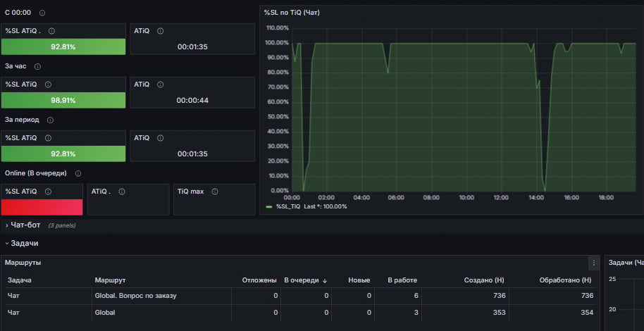This screenshot has height=331, width=644.
Task: Click the С 00:00 section title
Action: [x=18, y=13]
